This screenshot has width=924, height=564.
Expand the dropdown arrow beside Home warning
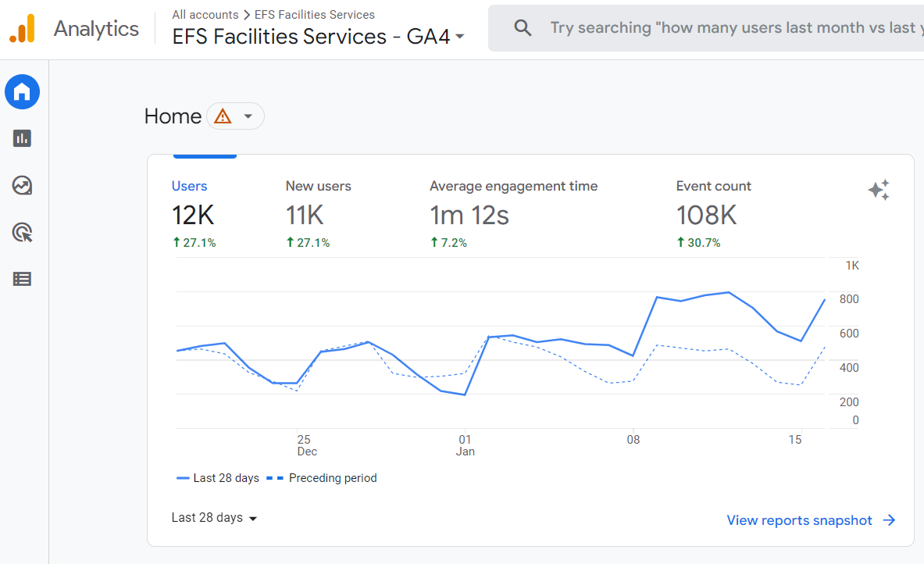248,116
